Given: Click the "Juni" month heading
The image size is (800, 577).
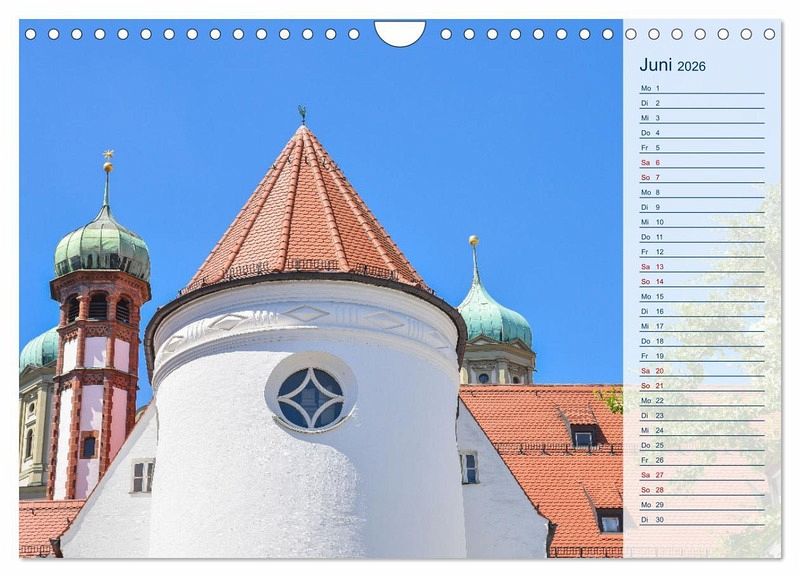Looking at the screenshot, I should click(x=656, y=65).
